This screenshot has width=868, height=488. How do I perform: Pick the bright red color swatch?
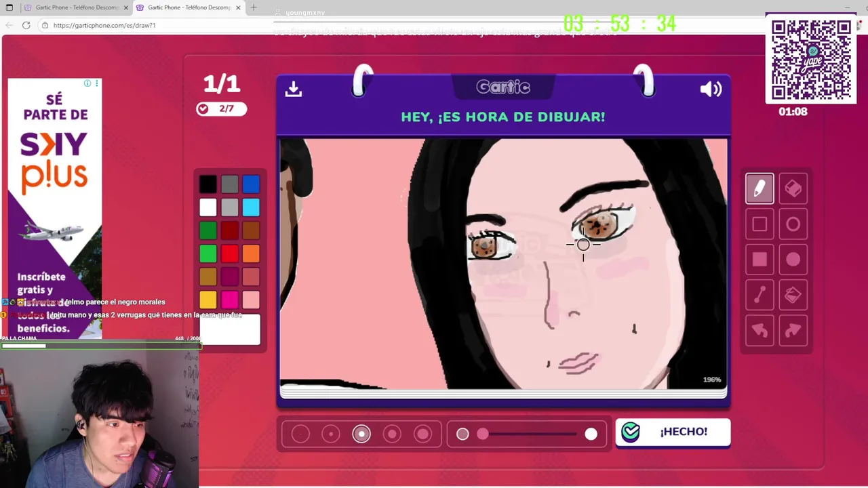tap(230, 253)
